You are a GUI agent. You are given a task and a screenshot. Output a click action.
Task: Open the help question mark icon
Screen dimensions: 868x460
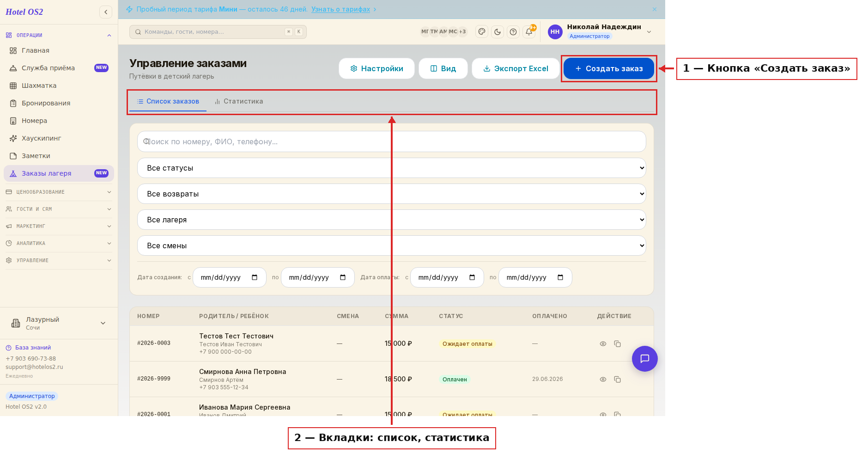tap(513, 32)
